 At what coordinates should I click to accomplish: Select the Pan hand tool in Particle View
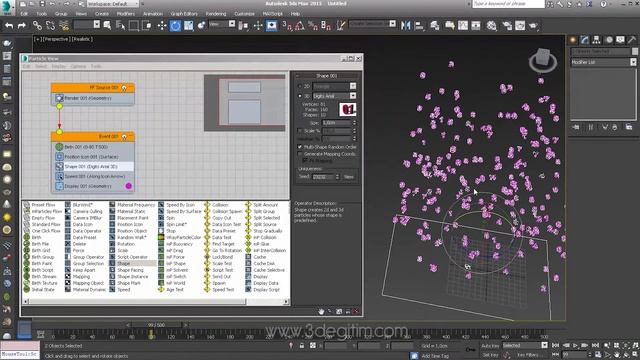321,311
